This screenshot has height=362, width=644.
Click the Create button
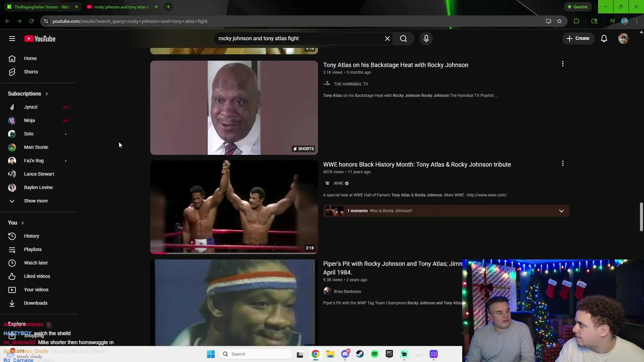coord(578,38)
